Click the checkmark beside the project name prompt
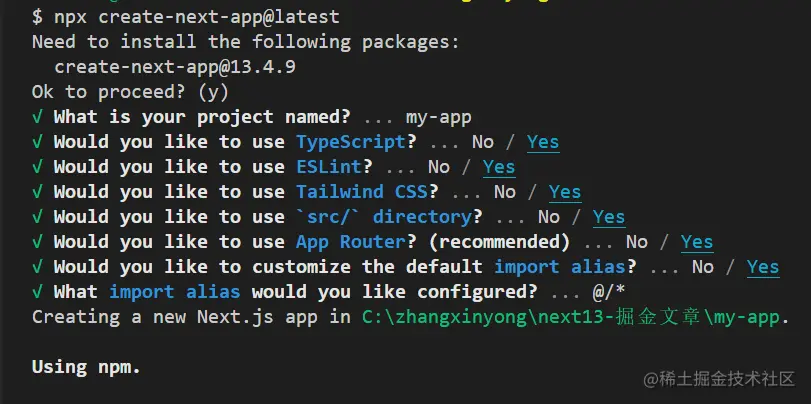This screenshot has height=404, width=811. [37, 117]
